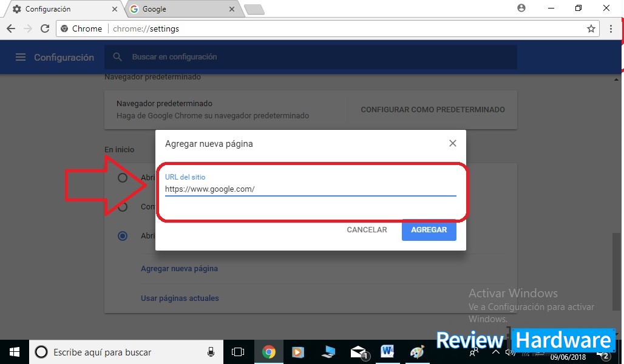Show hidden system tray icons
624x364 pixels.
pos(495,352)
